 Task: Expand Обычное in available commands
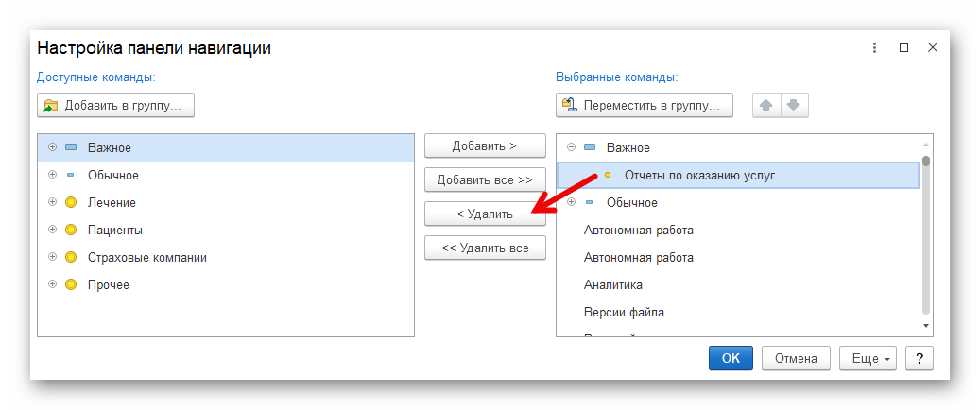53,176
